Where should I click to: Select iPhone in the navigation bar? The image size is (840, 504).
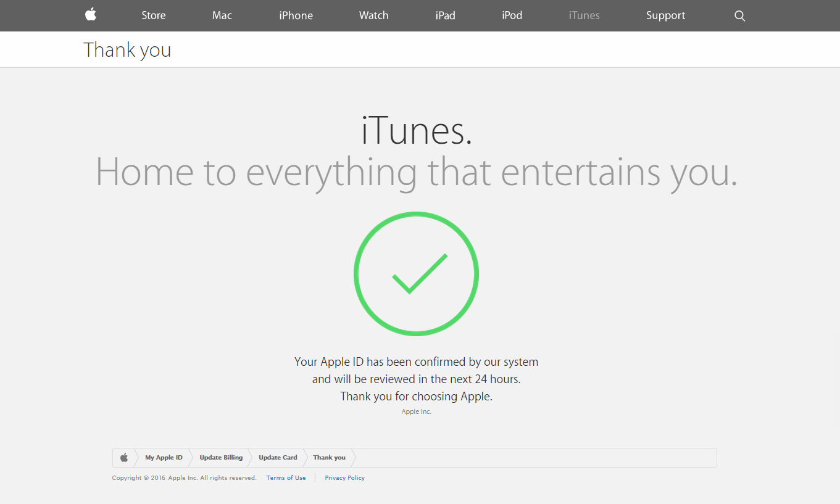click(296, 15)
